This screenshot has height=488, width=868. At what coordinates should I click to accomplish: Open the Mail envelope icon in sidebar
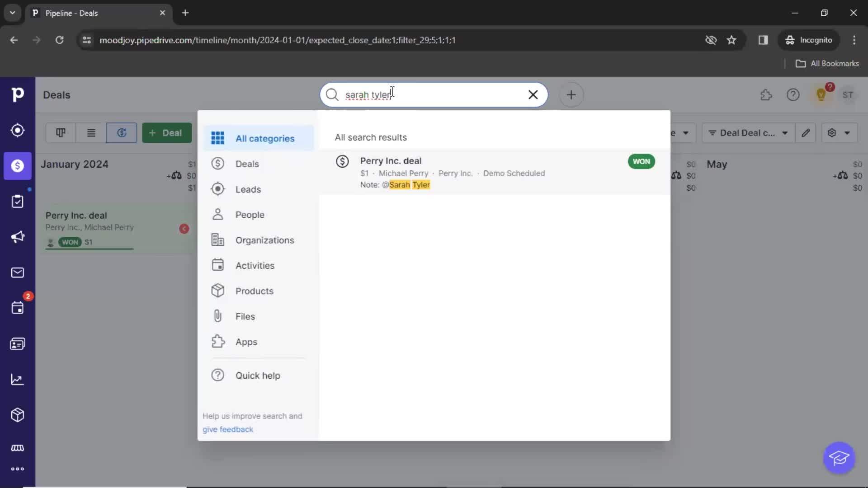tap(18, 272)
